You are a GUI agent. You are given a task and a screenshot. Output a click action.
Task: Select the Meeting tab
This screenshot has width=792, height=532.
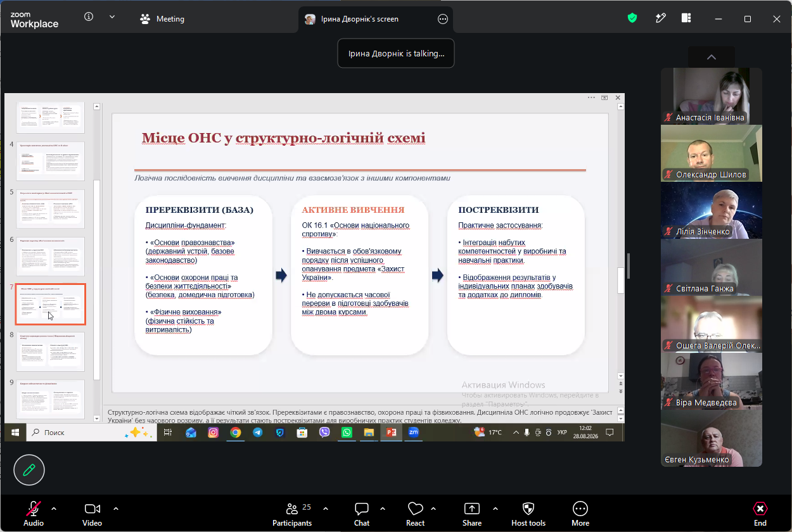click(x=162, y=19)
